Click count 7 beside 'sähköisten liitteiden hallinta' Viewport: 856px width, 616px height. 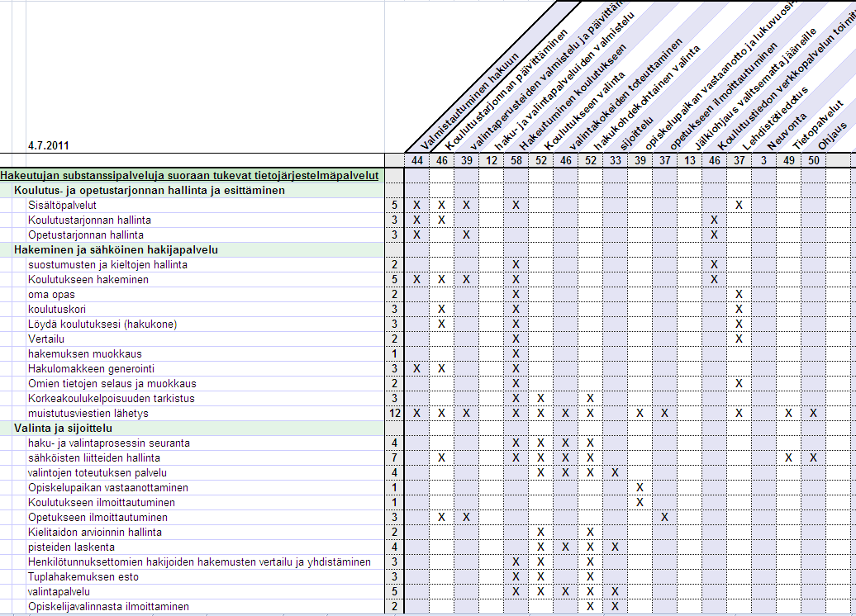395,457
